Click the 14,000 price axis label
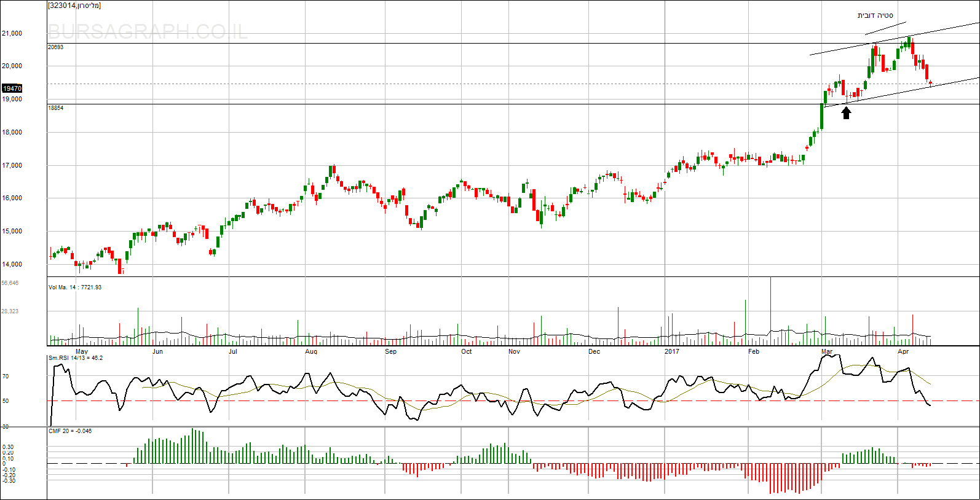Screen dimensions: 980x500 [x=12, y=264]
